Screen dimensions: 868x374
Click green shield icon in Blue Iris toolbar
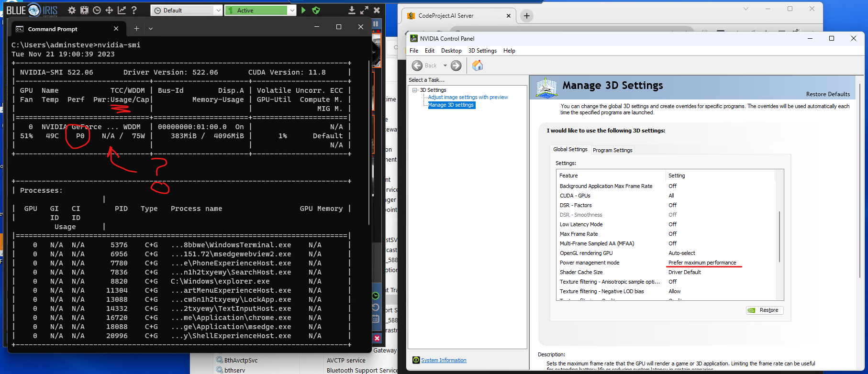tap(316, 10)
